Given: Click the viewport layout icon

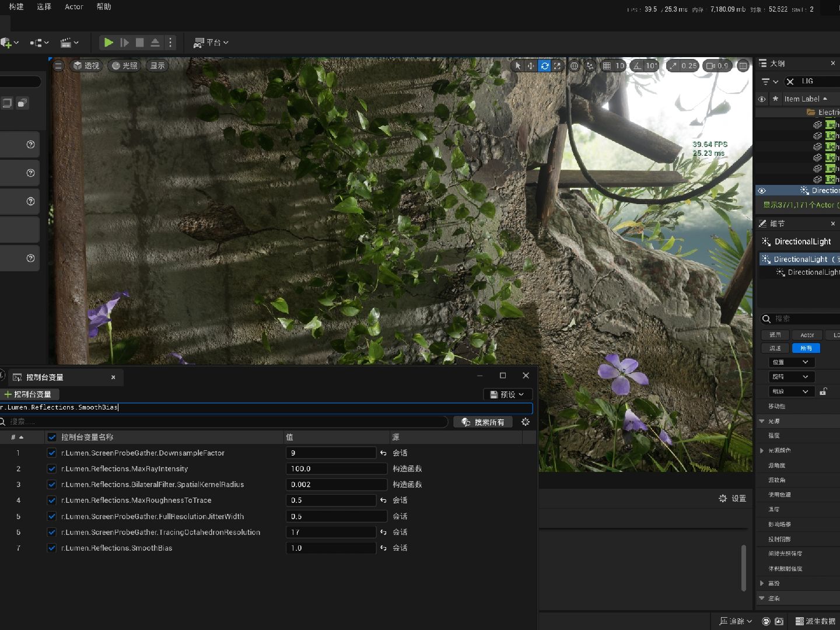Looking at the screenshot, I should pyautogui.click(x=743, y=66).
